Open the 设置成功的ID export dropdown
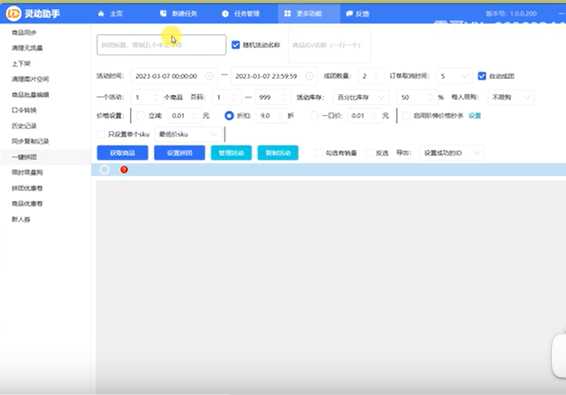Image resolution: width=566 pixels, height=395 pixels. (451, 153)
